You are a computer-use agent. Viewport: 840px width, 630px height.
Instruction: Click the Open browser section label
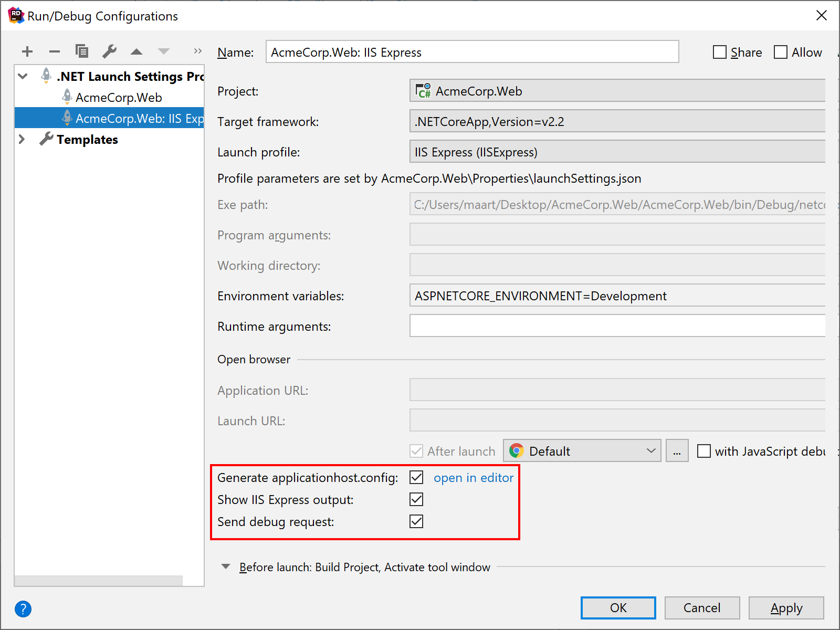(x=254, y=360)
